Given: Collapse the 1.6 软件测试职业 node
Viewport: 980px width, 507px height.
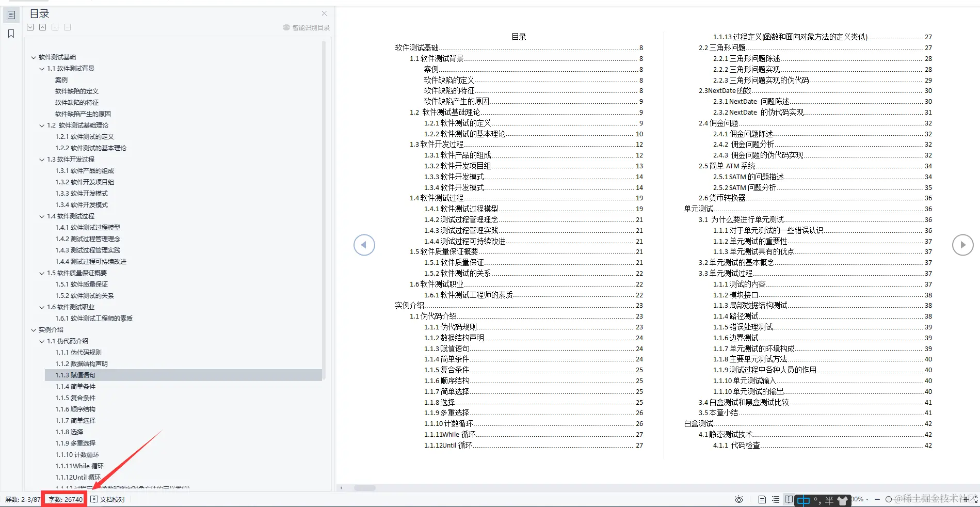Looking at the screenshot, I should tap(42, 307).
